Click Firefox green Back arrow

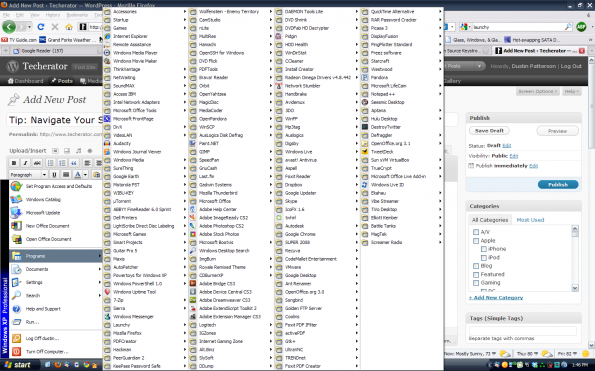(9, 27)
